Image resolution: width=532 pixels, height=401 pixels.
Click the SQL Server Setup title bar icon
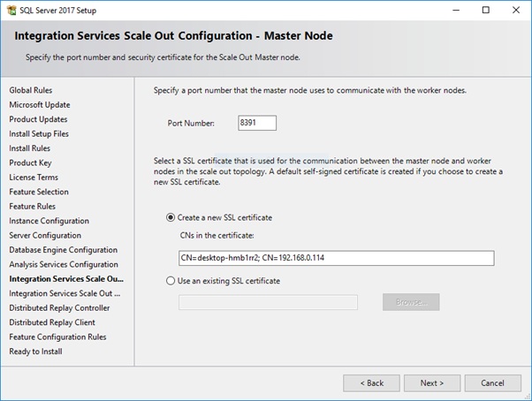[x=11, y=11]
